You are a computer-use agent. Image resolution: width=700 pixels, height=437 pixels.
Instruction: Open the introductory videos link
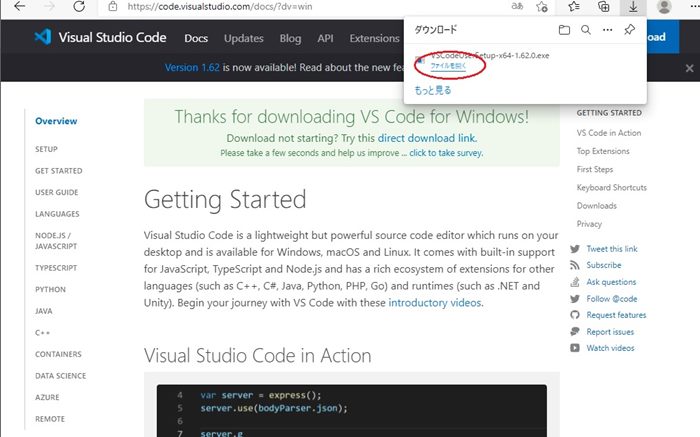(434, 303)
